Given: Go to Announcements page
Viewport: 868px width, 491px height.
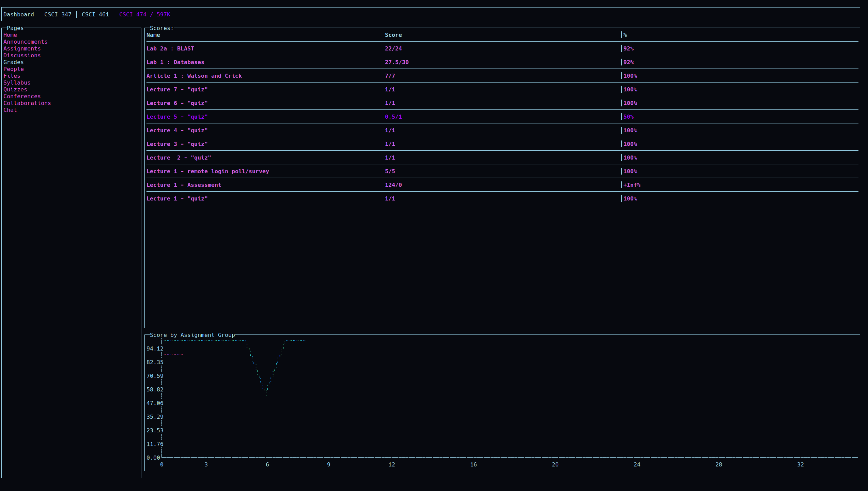Looking at the screenshot, I should pos(26,42).
